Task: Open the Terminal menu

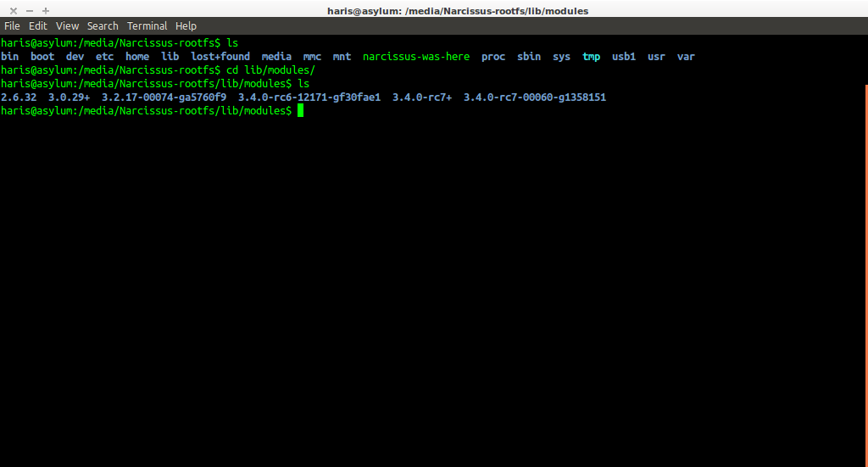Action: (147, 26)
